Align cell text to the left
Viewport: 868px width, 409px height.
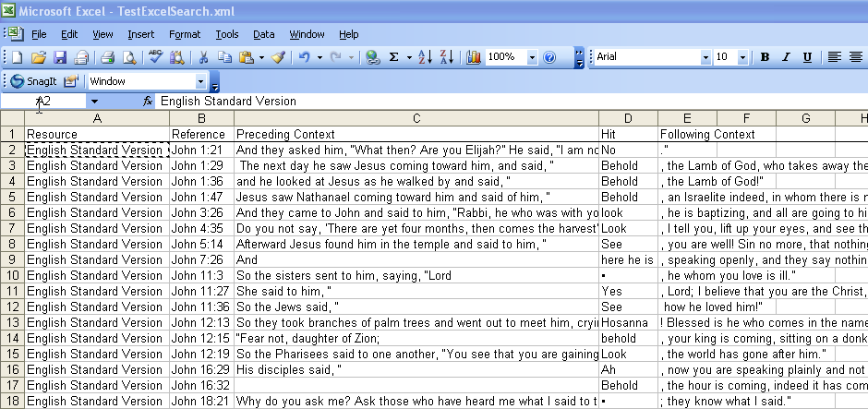(x=834, y=57)
